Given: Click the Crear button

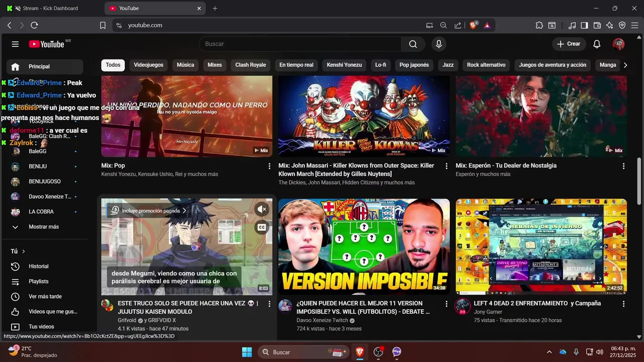Looking at the screenshot, I should tap(569, 44).
